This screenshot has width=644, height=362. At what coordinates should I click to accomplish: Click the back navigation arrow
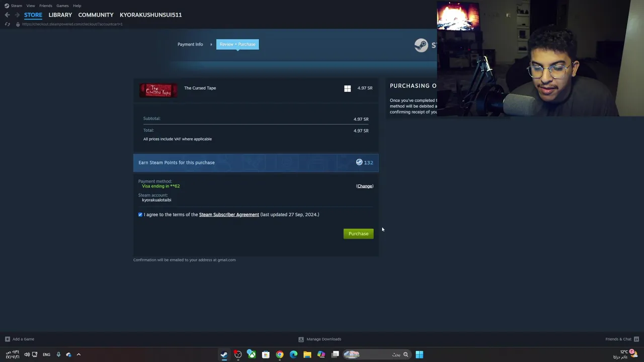pos(7,15)
